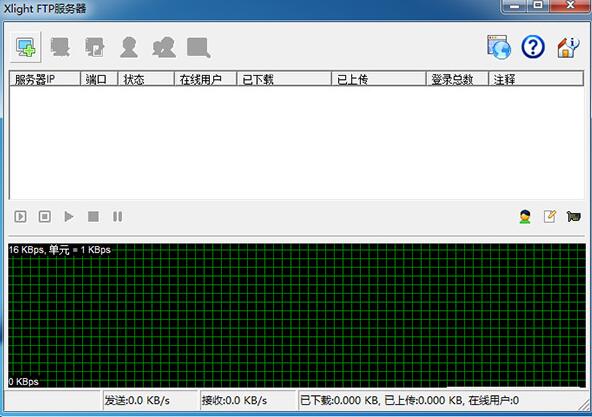Click the grayed user group icon
Image resolution: width=592 pixels, height=417 pixels.
(164, 47)
